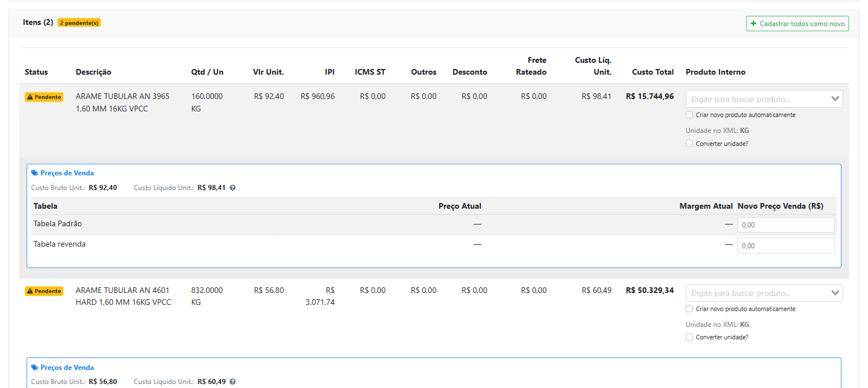Click the Descrição column header
This screenshot has height=388, width=868.
(x=93, y=72)
